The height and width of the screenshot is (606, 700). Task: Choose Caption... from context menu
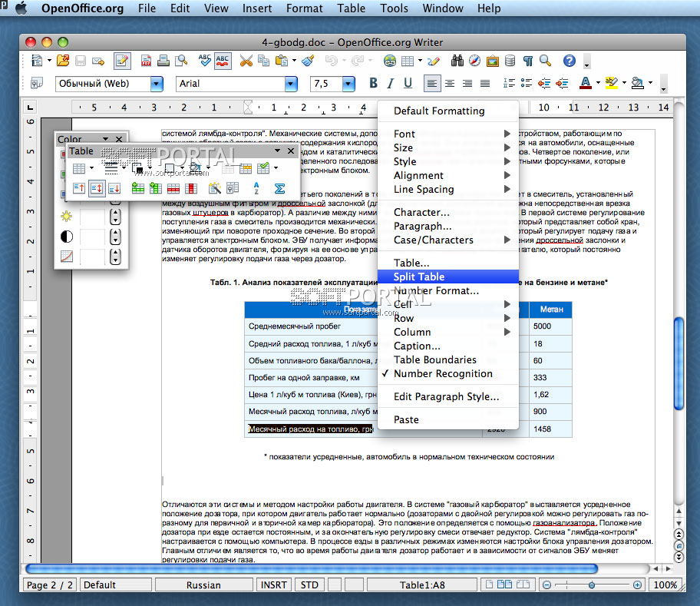[447, 346]
